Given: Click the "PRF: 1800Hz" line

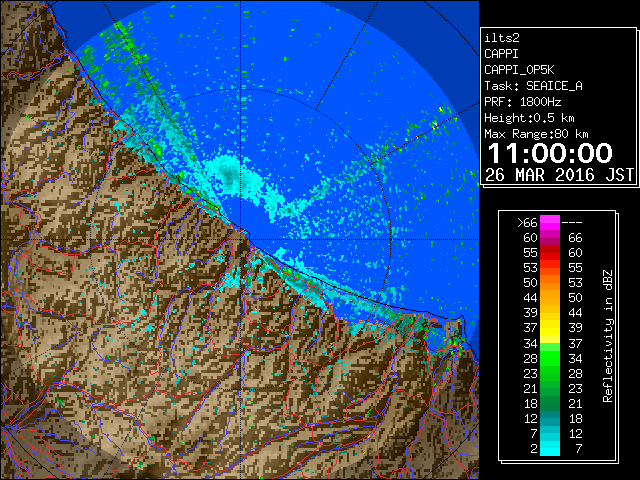Looking at the screenshot, I should pos(522,102).
